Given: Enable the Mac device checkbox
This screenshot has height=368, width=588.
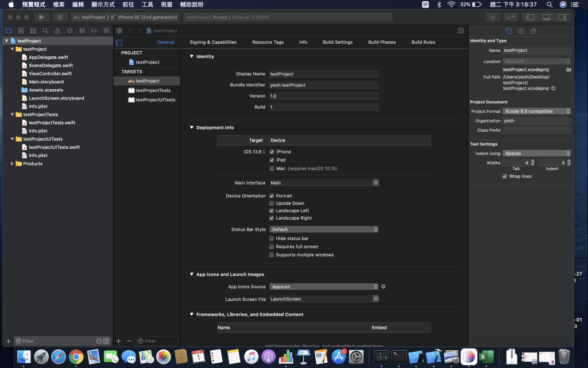Looking at the screenshot, I should point(272,168).
